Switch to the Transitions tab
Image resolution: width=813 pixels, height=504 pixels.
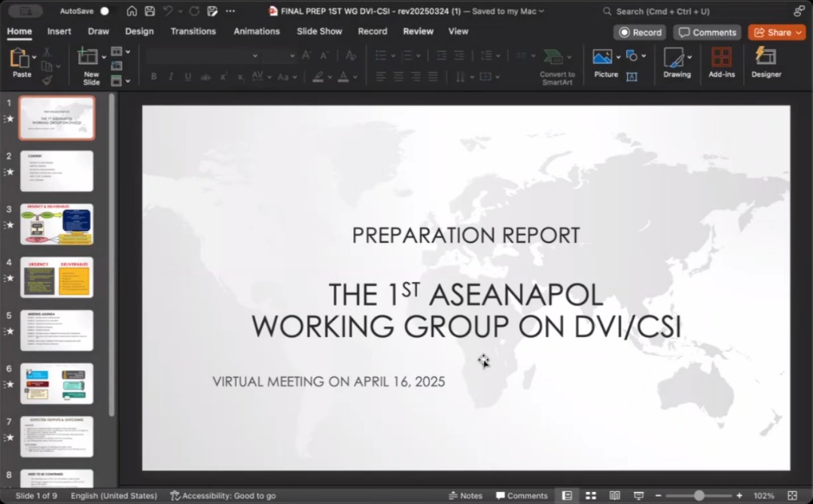pyautogui.click(x=193, y=31)
